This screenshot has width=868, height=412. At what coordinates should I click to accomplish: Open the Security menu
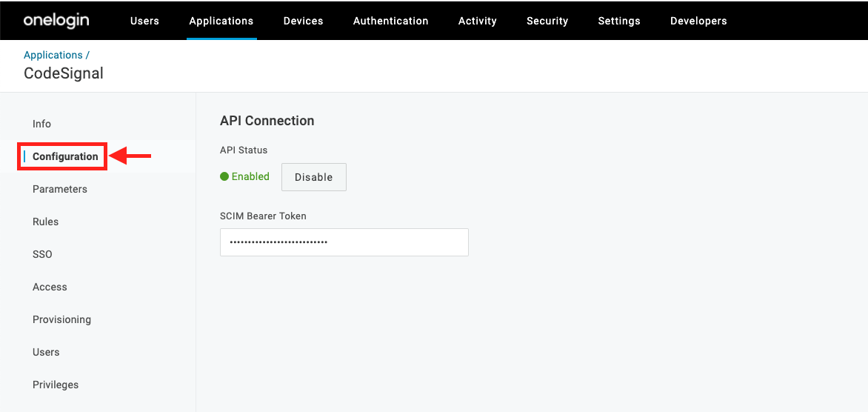coord(547,21)
